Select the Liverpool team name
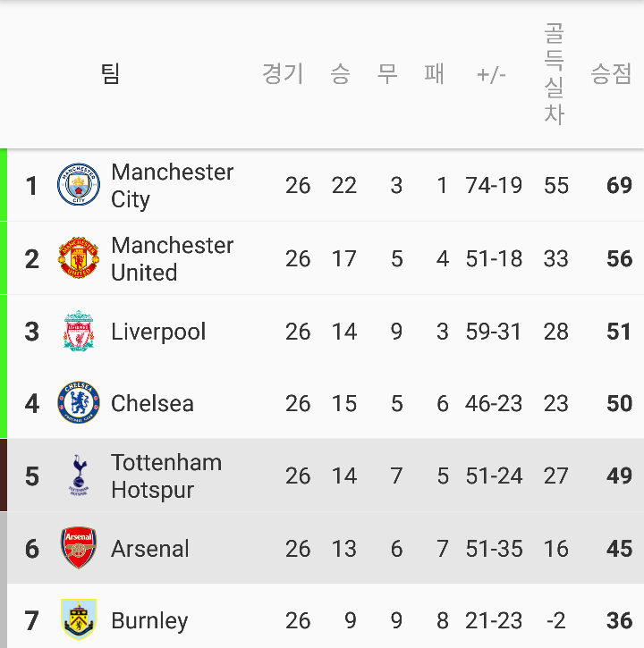This screenshot has width=644, height=648. tap(158, 332)
